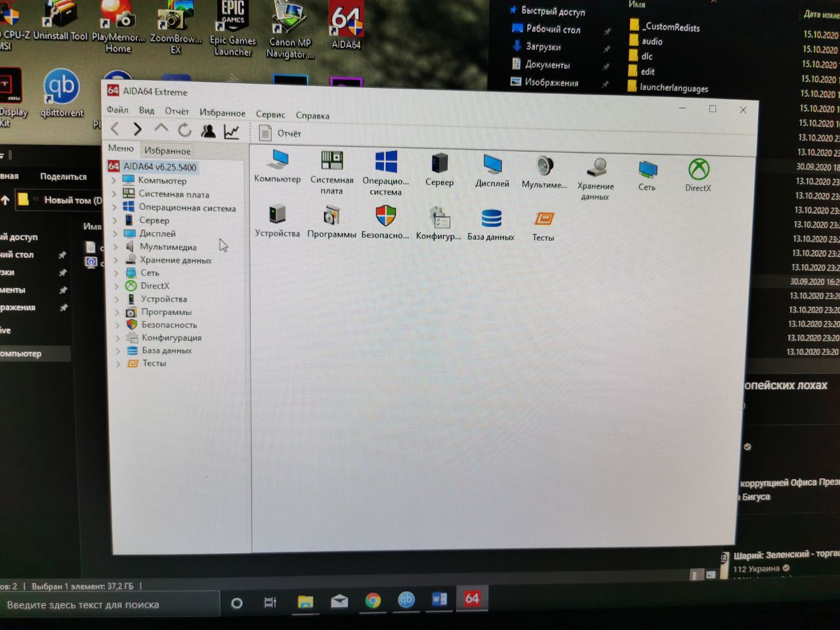Click the Epic Games Launcher desktop shortcut
The height and width of the screenshot is (630, 840).
pyautogui.click(x=232, y=28)
